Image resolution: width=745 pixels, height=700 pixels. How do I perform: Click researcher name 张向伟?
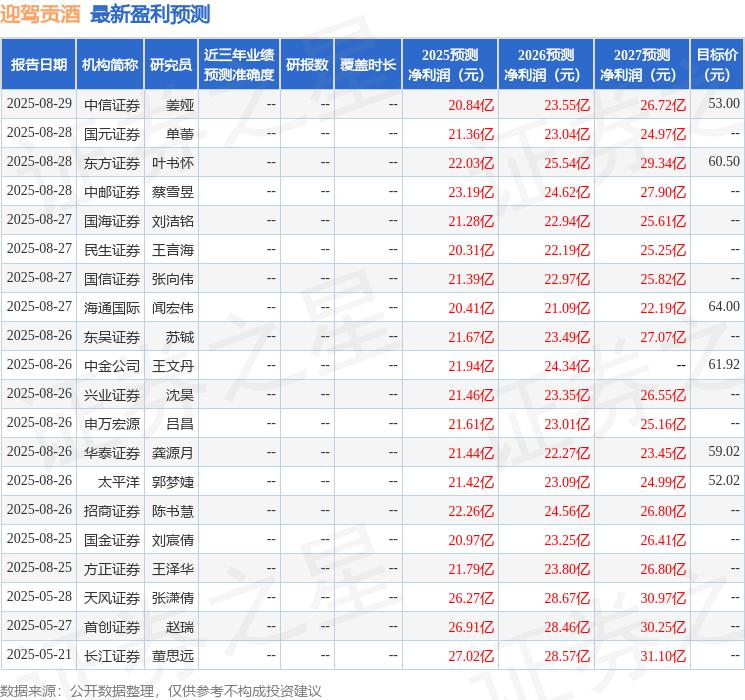[173, 279]
